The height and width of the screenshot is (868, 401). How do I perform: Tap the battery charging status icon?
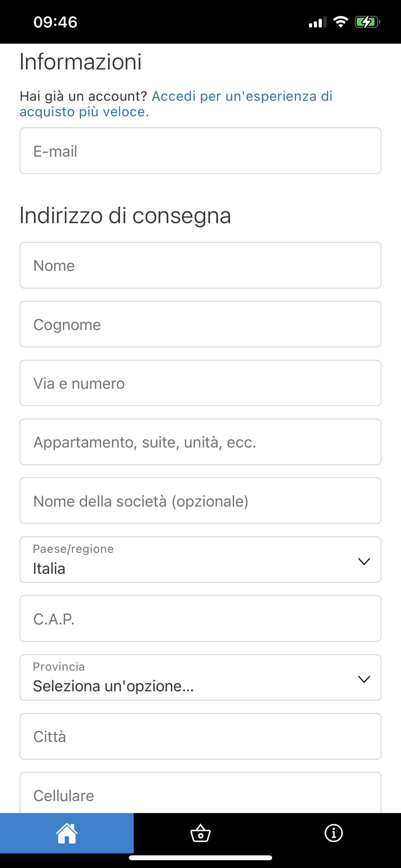click(367, 22)
